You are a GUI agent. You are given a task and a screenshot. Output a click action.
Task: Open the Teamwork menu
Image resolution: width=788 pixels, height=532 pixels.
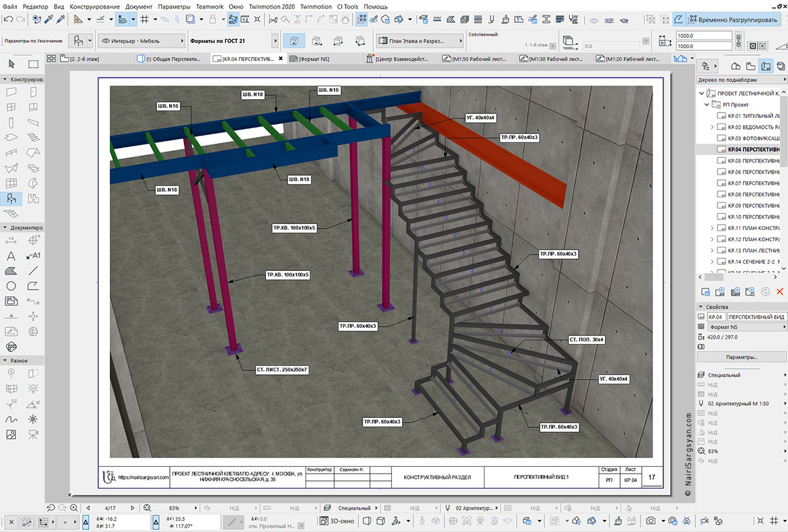pos(209,7)
